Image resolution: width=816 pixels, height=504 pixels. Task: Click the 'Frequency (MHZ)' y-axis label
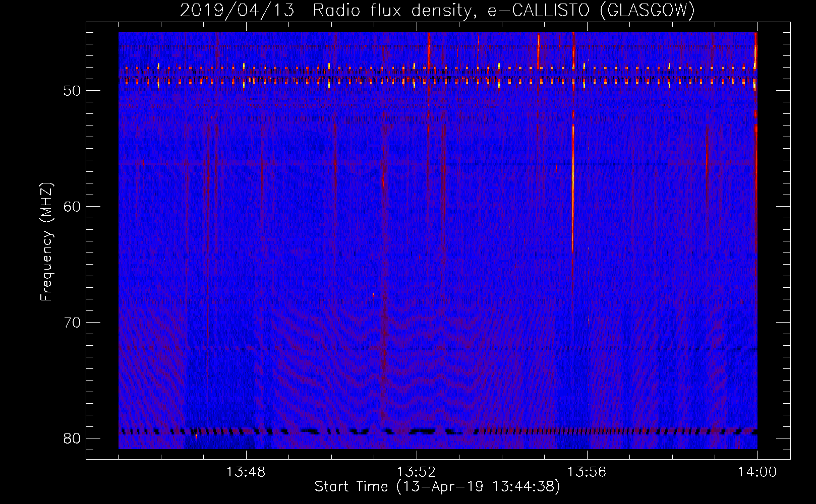(x=46, y=242)
